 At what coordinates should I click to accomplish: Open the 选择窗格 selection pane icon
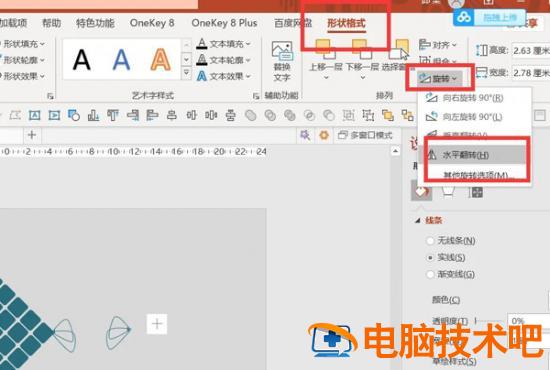[400, 49]
